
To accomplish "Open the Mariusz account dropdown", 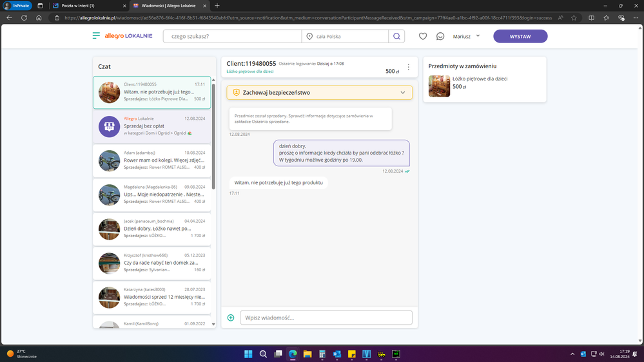I will tap(466, 37).
